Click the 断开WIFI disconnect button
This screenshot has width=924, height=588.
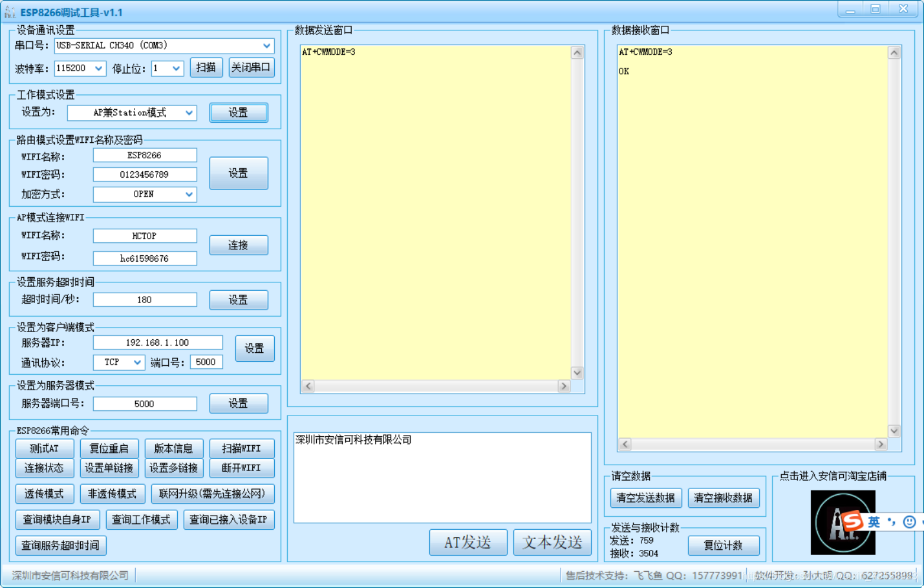click(x=242, y=468)
